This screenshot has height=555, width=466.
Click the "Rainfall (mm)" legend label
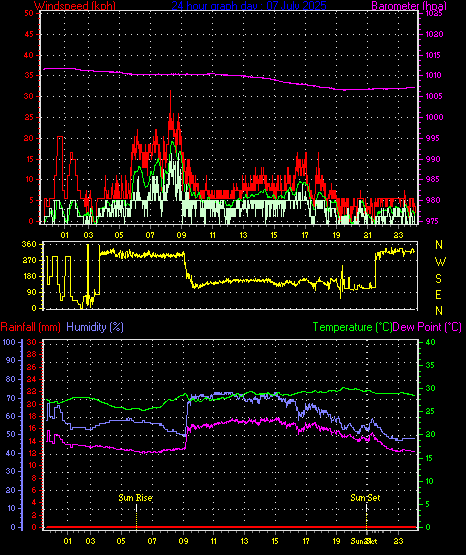[30, 327]
